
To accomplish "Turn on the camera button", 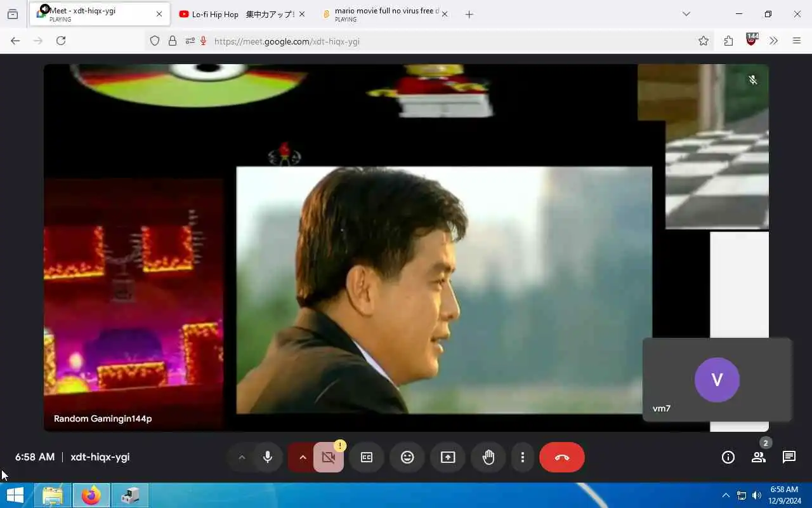I will tap(329, 457).
